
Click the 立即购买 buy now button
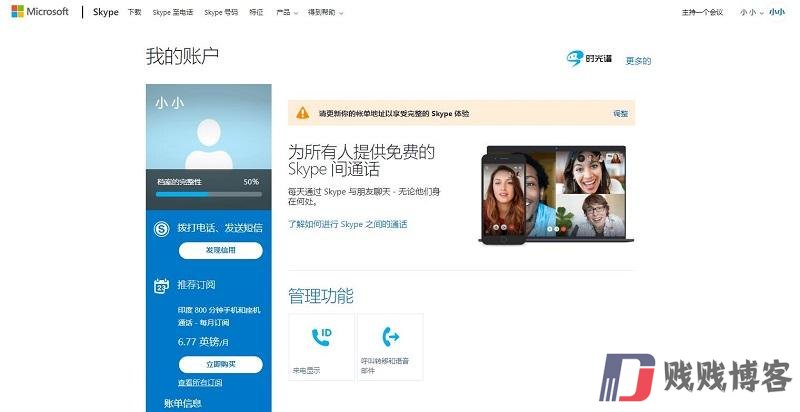tap(220, 364)
